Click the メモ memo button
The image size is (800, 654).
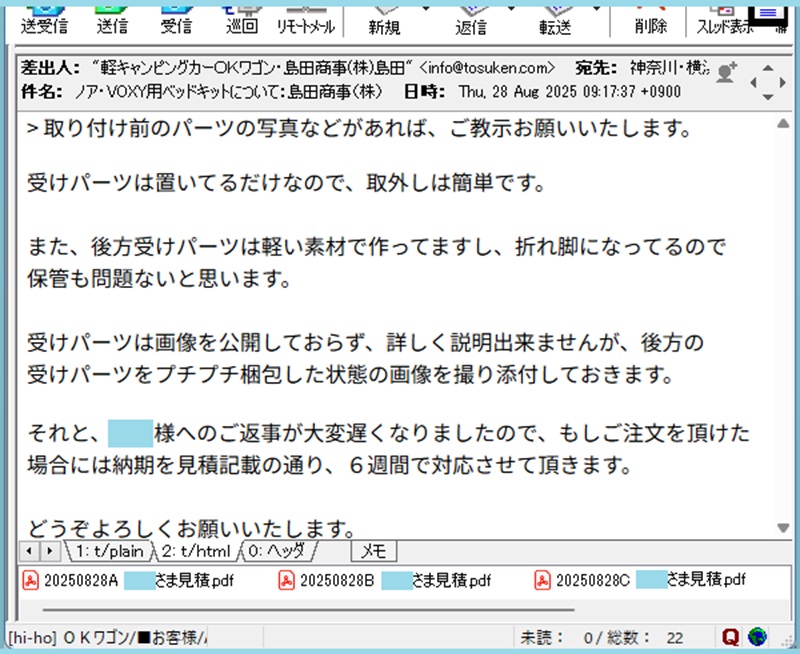pyautogui.click(x=374, y=551)
